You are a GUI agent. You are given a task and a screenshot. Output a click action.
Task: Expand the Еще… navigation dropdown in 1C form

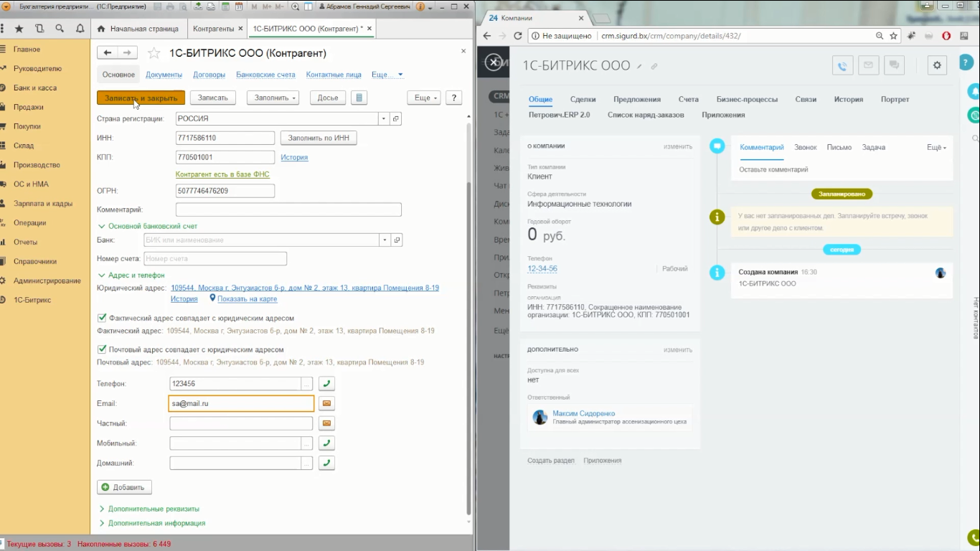point(387,75)
